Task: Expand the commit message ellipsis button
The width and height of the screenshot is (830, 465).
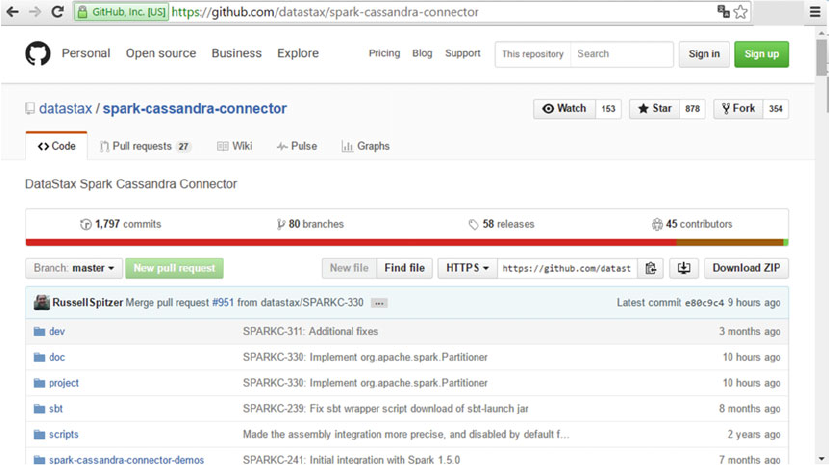Action: tap(379, 303)
